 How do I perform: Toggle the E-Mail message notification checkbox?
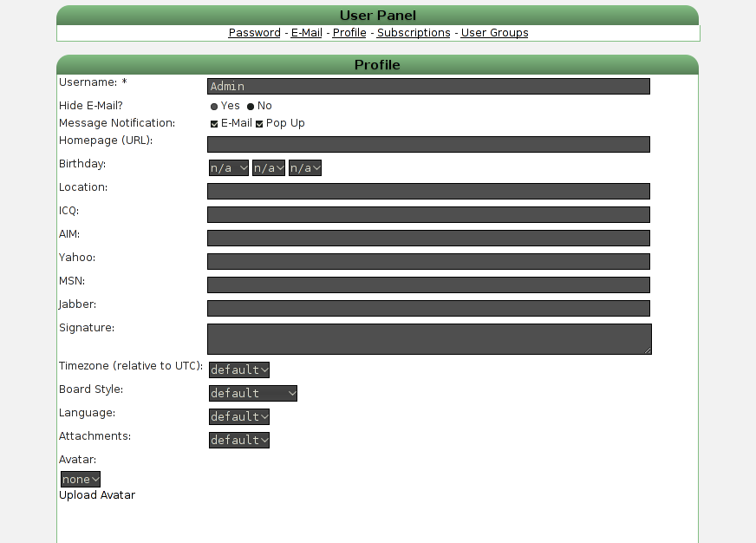pos(213,123)
